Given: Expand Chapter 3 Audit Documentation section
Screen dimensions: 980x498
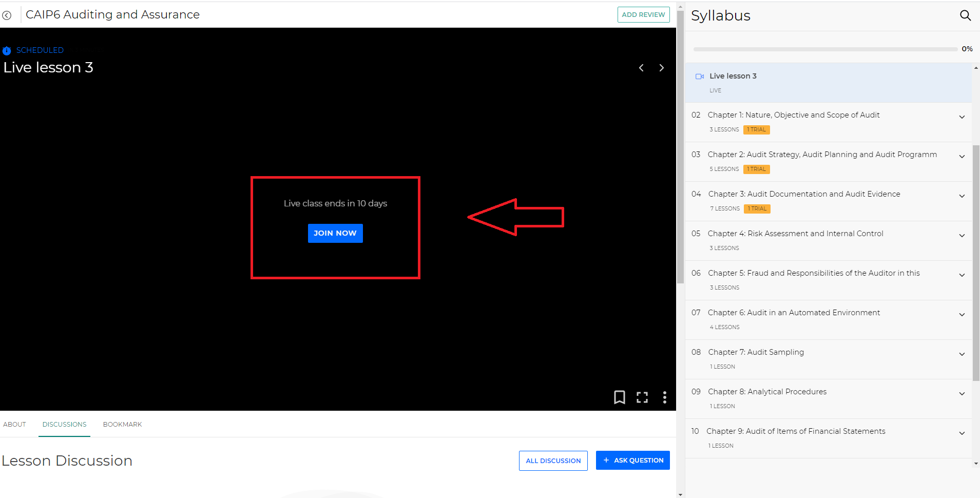Looking at the screenshot, I should pyautogui.click(x=962, y=196).
